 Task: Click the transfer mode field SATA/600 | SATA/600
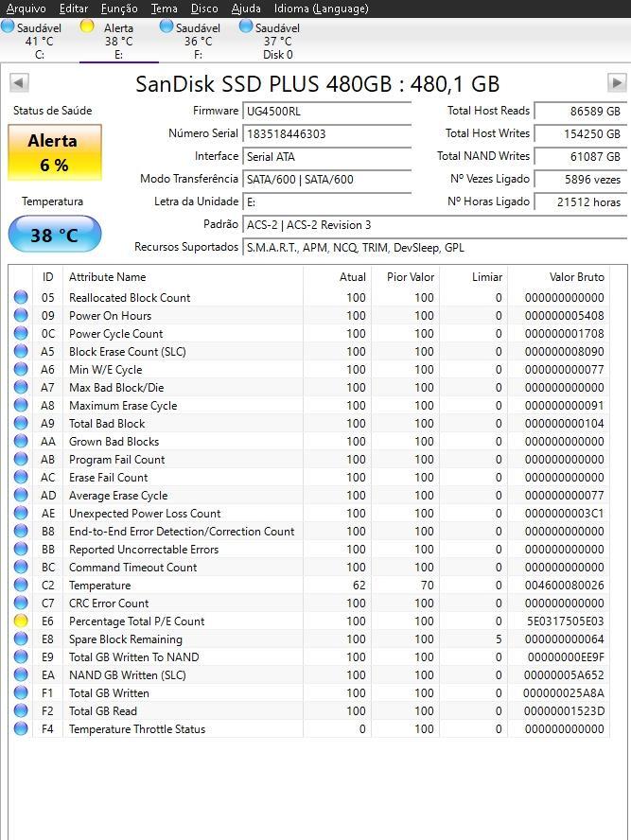[x=326, y=180]
